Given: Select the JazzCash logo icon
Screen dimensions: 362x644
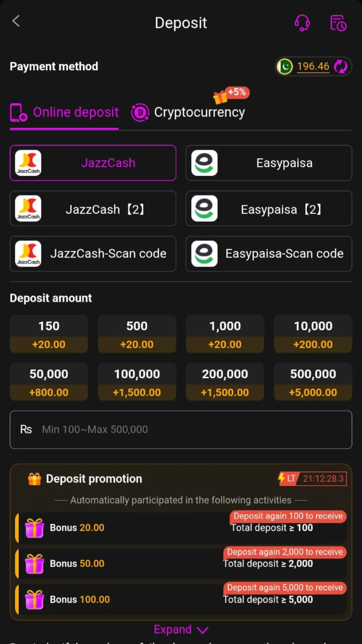Looking at the screenshot, I should coord(28,163).
